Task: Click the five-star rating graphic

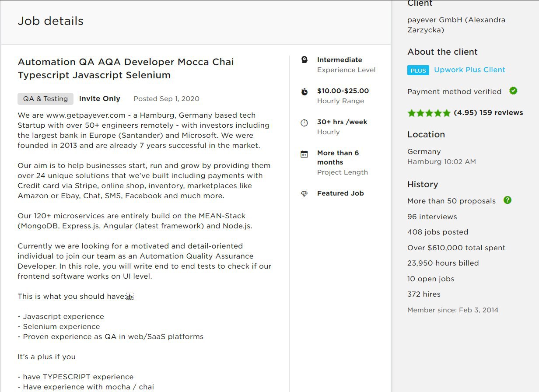Action: pos(429,113)
